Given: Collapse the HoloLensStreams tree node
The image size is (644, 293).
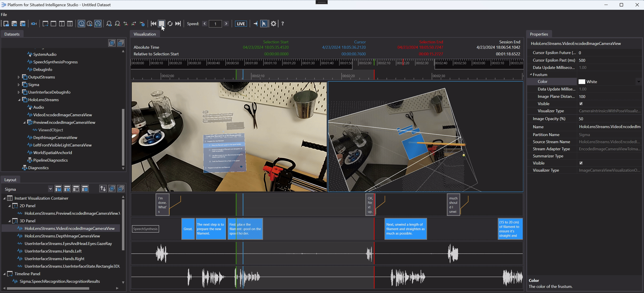Looking at the screenshot, I should 19,100.
